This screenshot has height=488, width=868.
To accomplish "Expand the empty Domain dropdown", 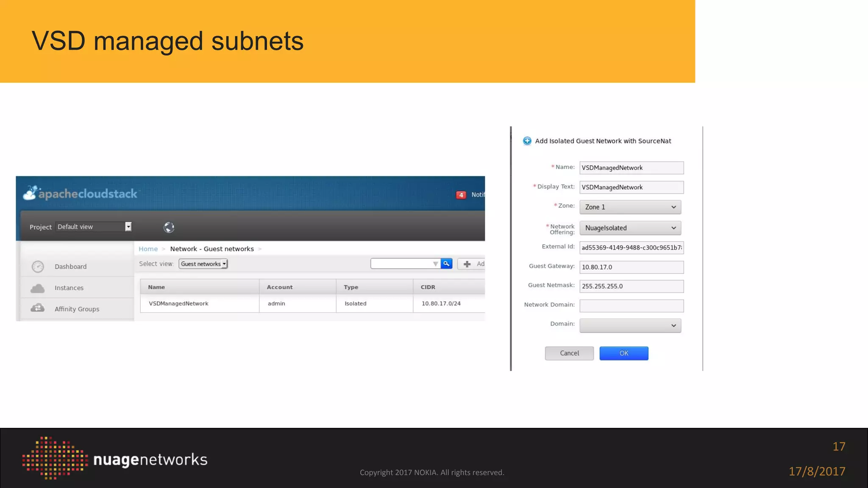I will (x=630, y=325).
